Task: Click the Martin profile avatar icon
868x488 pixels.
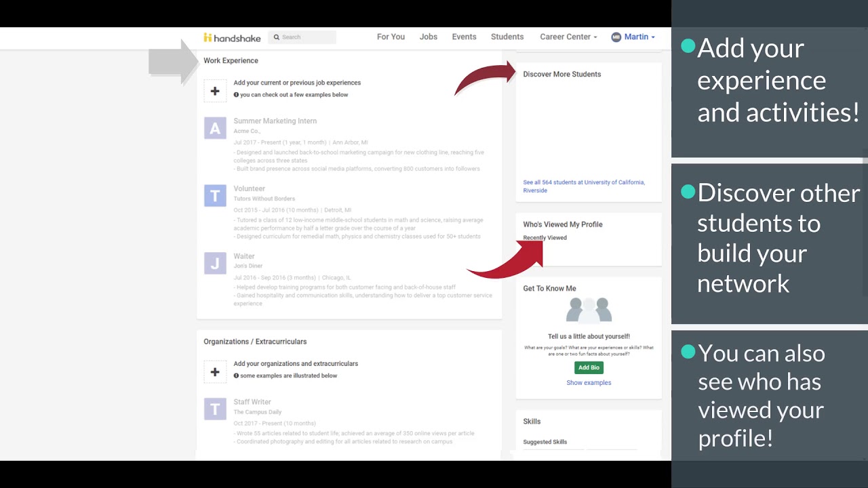Action: pos(616,37)
